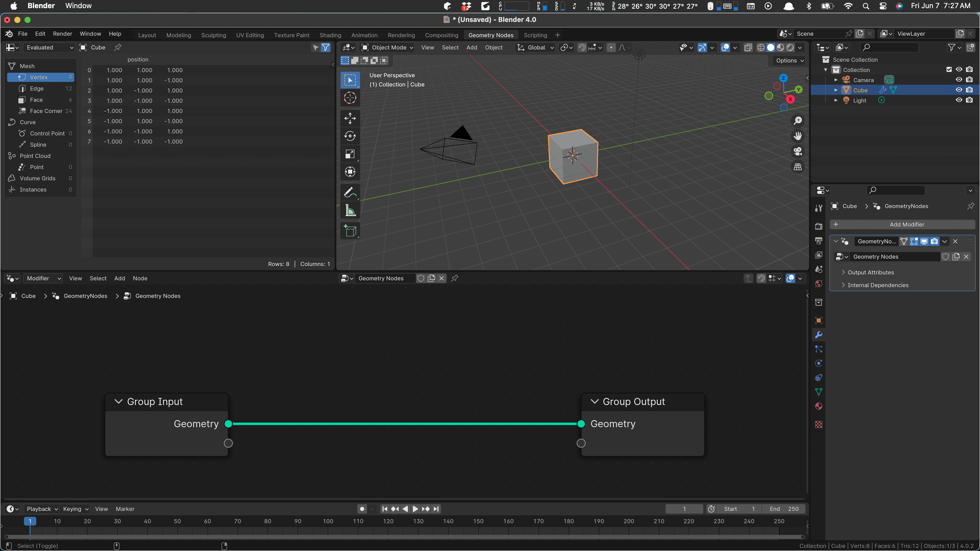The width and height of the screenshot is (980, 551).
Task: Open the node editor Add menu
Action: coord(119,278)
